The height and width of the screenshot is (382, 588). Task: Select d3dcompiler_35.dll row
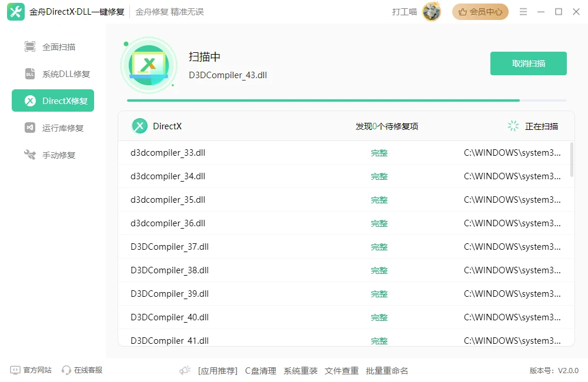[346, 200]
